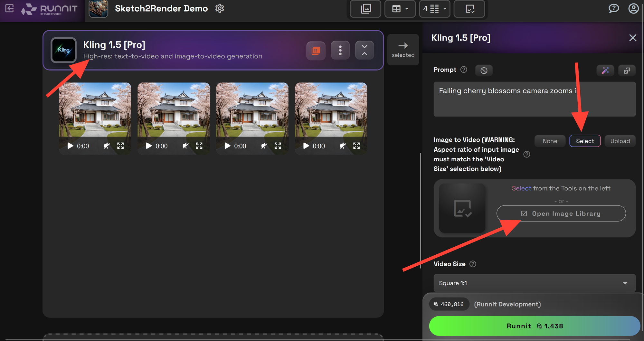The width and height of the screenshot is (644, 341).
Task: Click the purple 'Select' link text
Action: click(521, 188)
